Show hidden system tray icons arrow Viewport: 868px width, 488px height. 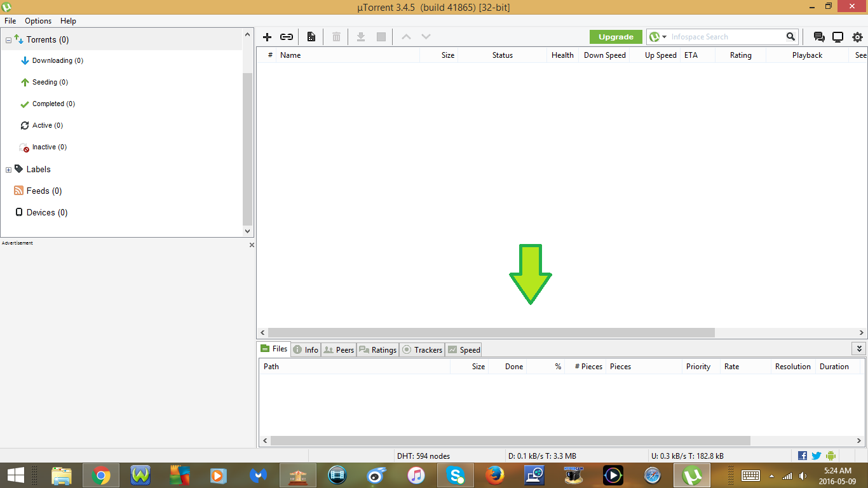771,475
